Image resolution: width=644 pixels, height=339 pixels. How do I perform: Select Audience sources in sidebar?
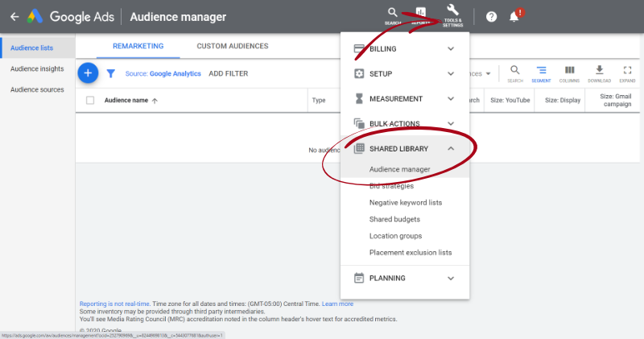tap(37, 89)
